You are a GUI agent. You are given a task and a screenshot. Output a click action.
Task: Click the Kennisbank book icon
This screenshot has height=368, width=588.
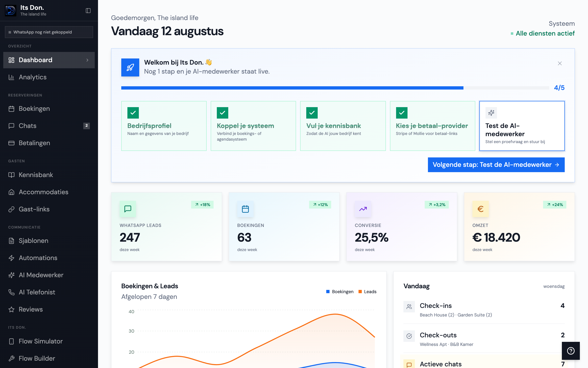click(11, 175)
